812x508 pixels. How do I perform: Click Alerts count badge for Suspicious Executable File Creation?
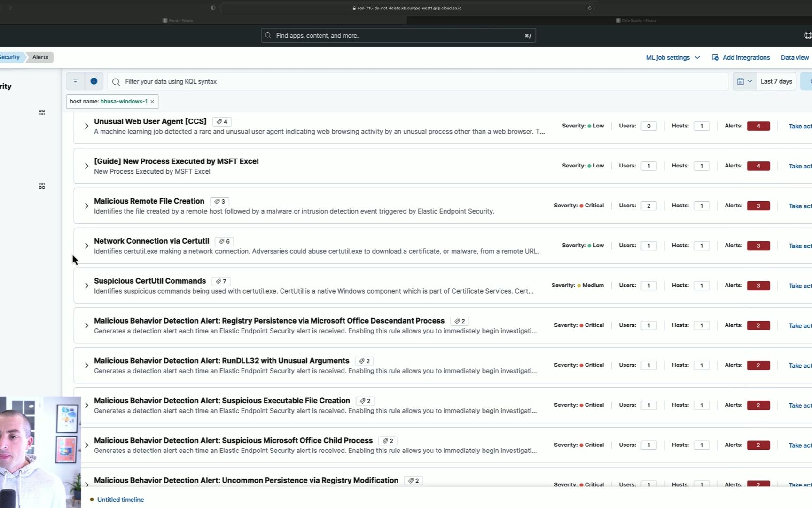pos(758,405)
